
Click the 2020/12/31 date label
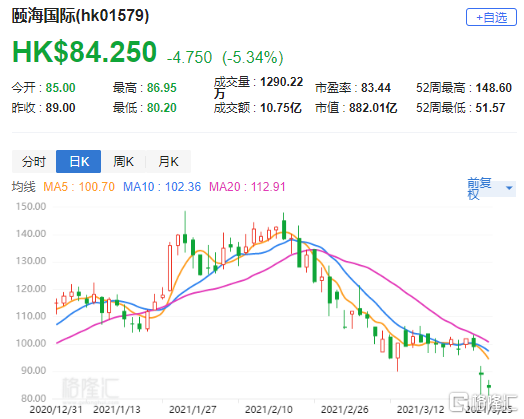point(56,410)
